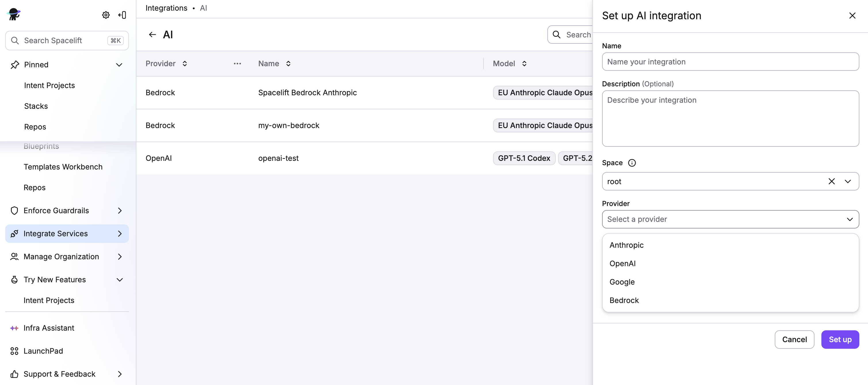Open Repos below Templates Workbench
The height and width of the screenshot is (385, 868).
[34, 188]
